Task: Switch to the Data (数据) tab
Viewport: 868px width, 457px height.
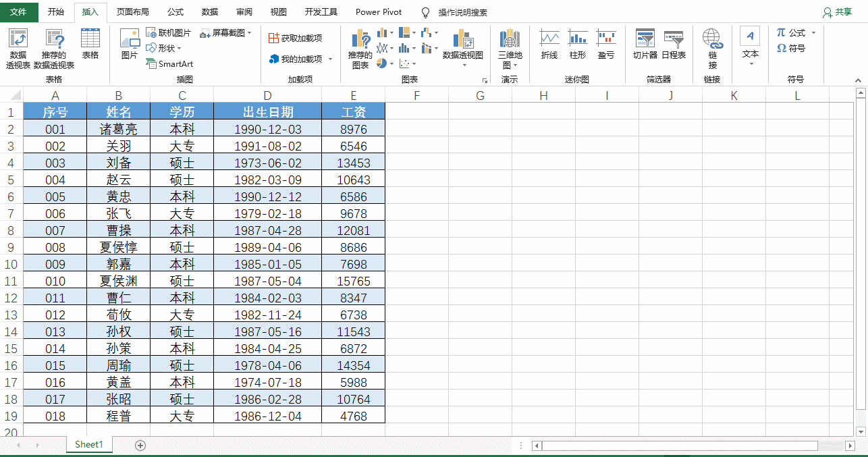Action: [210, 12]
